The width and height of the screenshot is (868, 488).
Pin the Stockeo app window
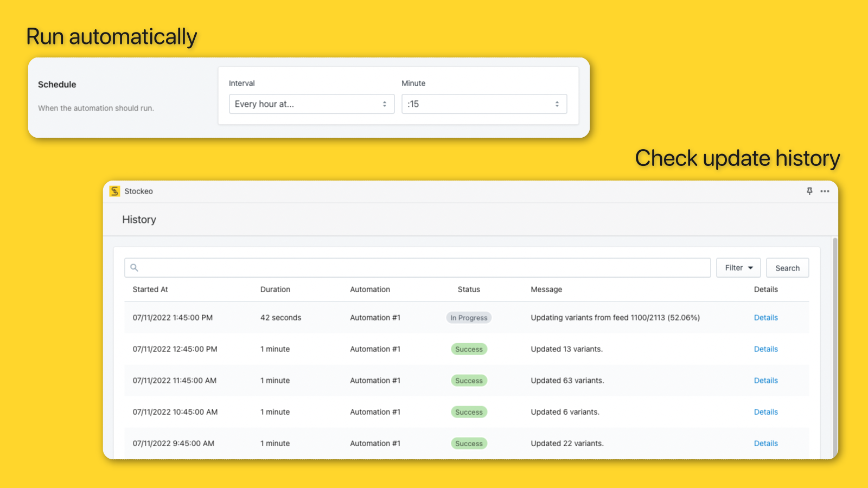809,191
